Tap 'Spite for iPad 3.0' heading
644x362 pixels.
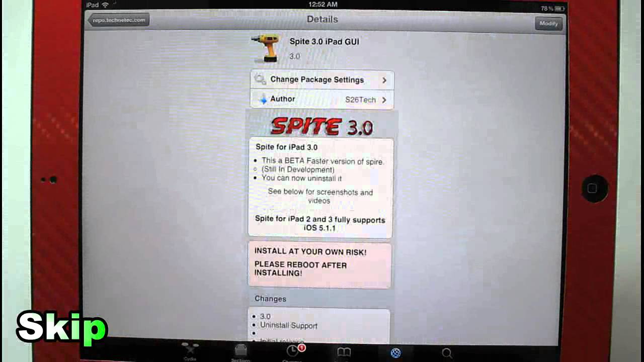point(286,147)
